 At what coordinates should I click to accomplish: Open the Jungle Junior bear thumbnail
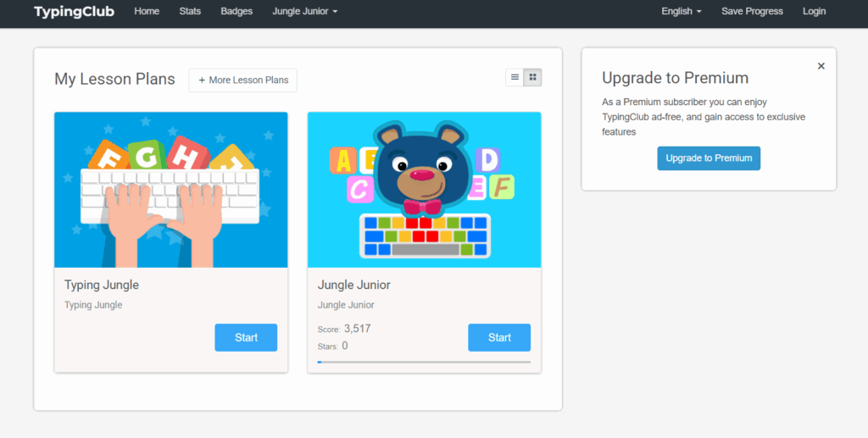424,190
